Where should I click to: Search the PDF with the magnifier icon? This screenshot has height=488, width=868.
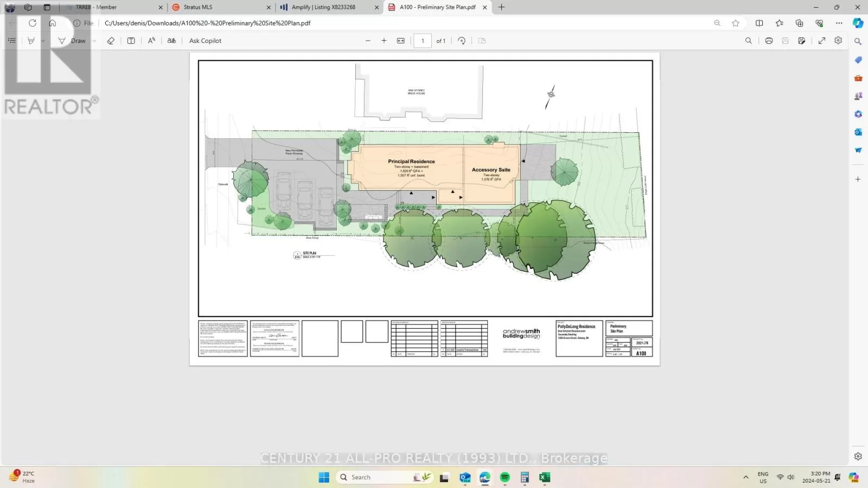coord(749,41)
